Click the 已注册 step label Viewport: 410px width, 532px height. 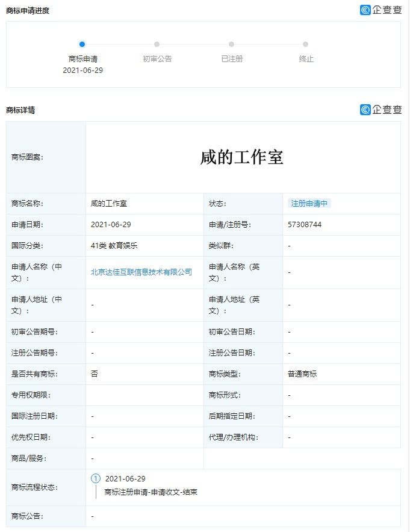232,59
